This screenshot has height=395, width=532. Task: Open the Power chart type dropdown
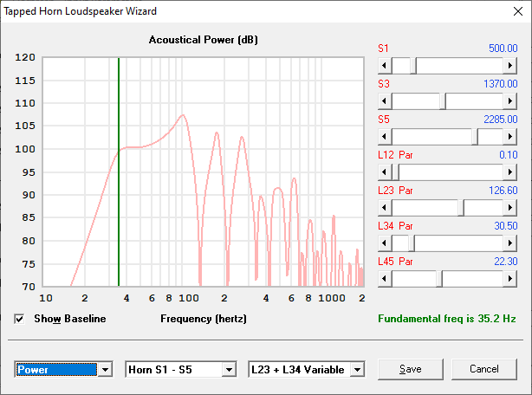click(105, 370)
